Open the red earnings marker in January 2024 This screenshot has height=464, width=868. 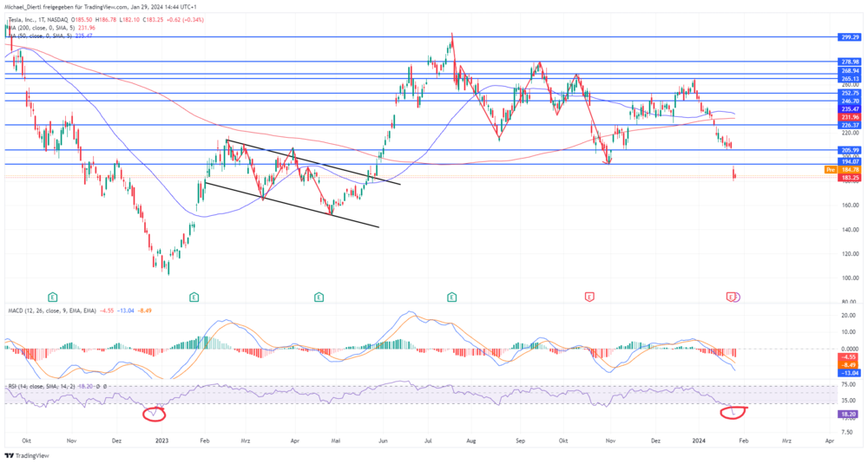point(731,297)
